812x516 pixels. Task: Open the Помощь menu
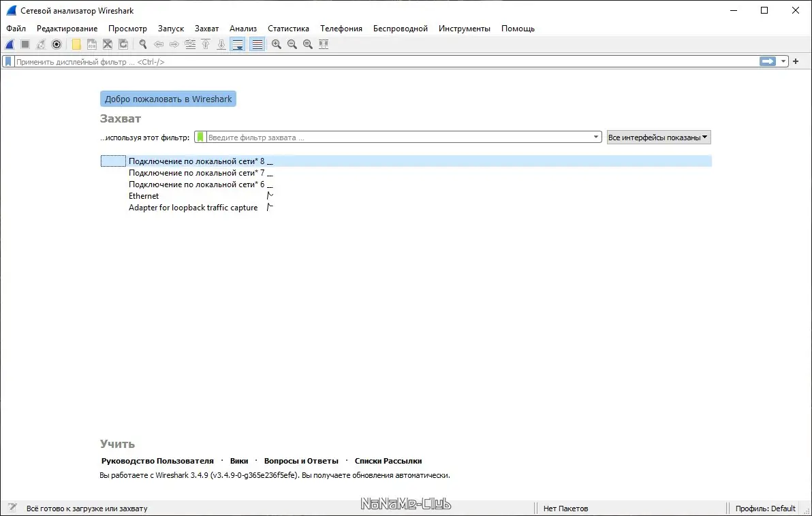point(518,29)
